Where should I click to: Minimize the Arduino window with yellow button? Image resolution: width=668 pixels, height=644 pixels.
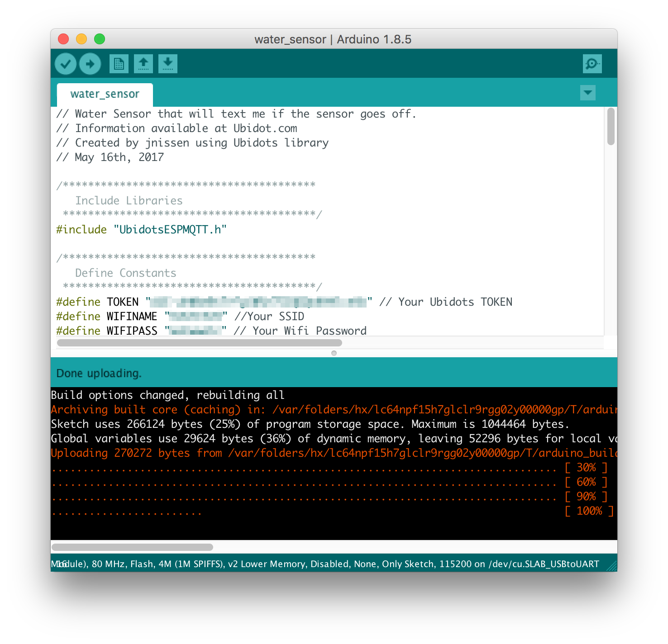tap(81, 39)
